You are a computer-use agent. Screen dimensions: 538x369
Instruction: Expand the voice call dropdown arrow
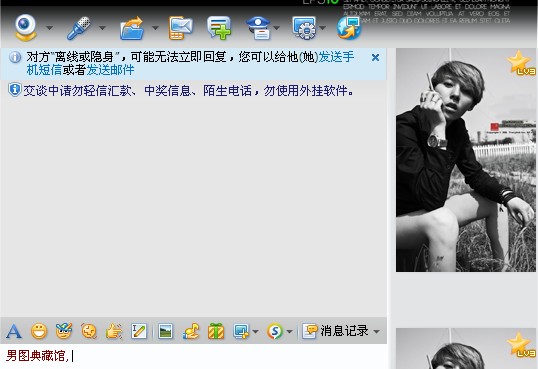tap(102, 28)
